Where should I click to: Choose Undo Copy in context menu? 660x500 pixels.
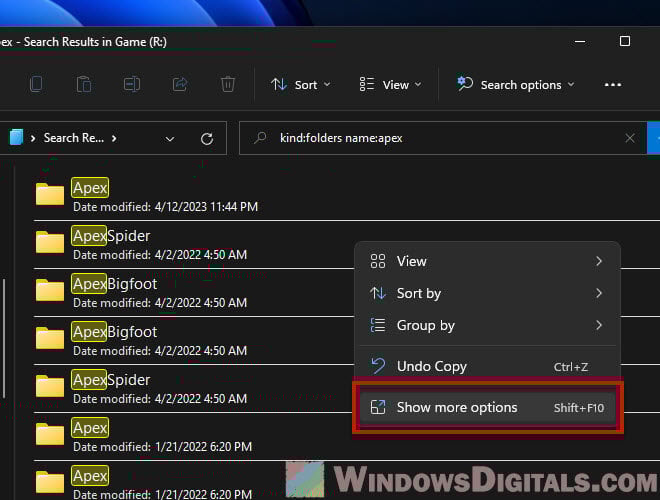click(x=487, y=367)
